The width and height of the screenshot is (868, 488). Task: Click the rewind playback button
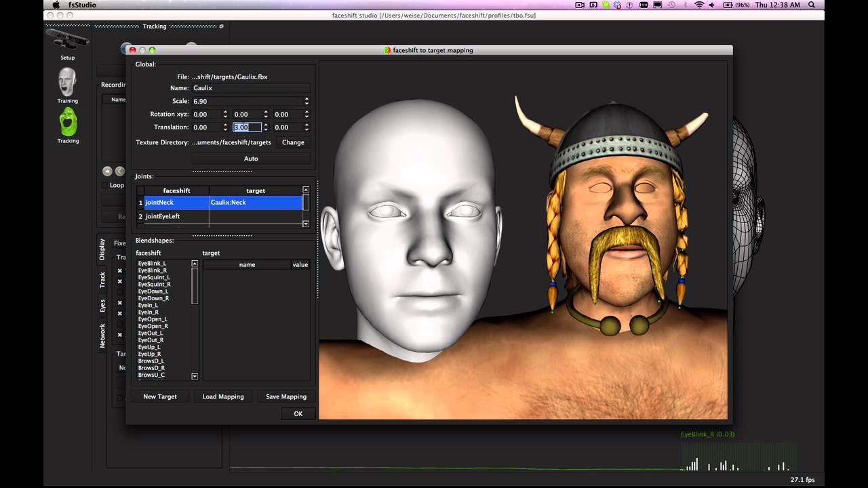click(x=107, y=171)
